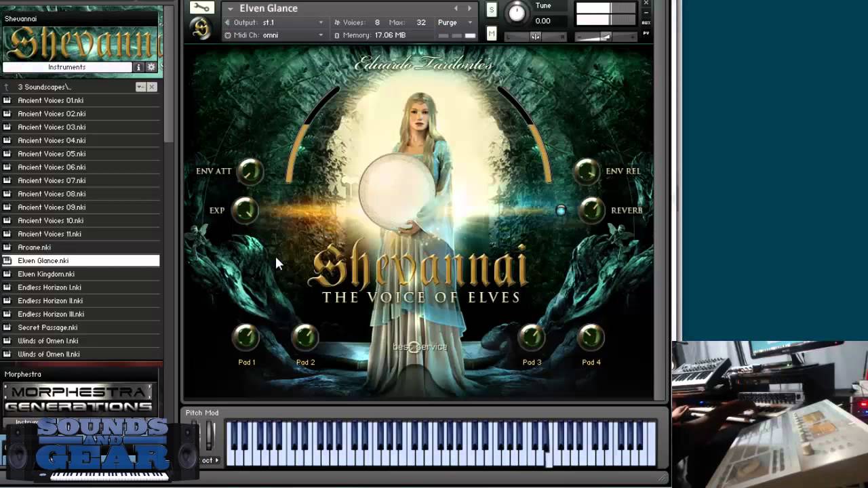
Task: Open the Output st.1 dropdown
Action: coord(275,22)
